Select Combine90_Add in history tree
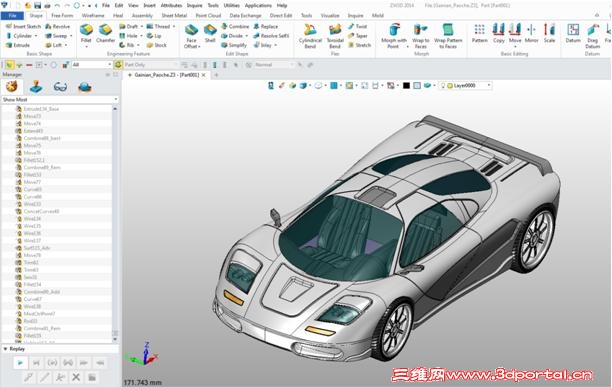612x388 pixels. point(41,292)
